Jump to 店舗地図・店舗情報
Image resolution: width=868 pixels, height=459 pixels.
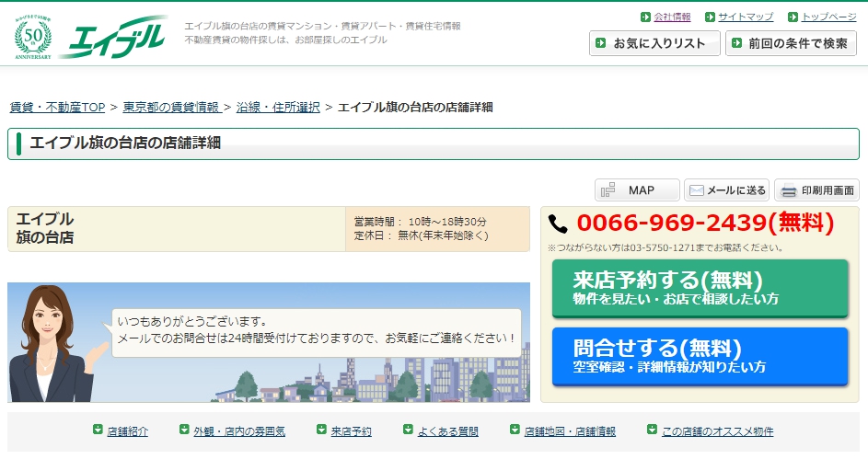pyautogui.click(x=569, y=431)
